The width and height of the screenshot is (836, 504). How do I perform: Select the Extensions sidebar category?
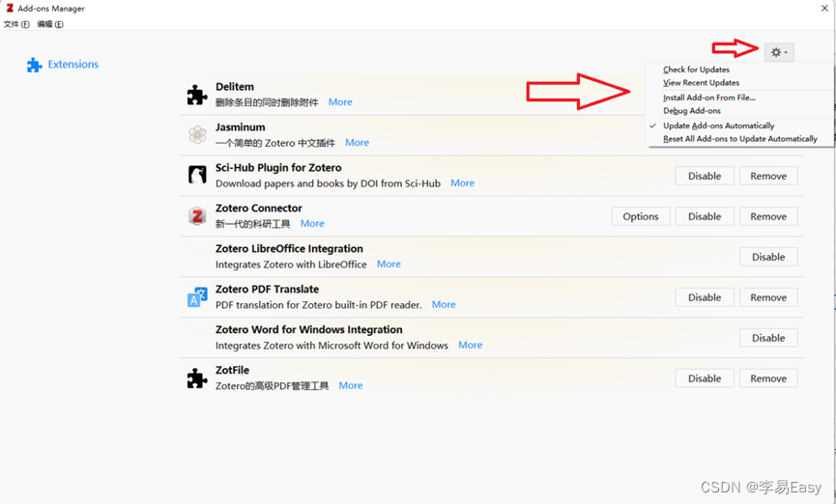[x=63, y=65]
